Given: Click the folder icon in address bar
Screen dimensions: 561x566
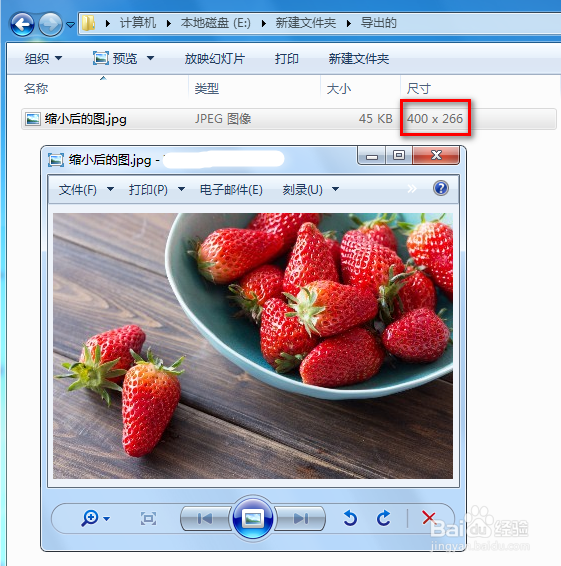Looking at the screenshot, I should tap(88, 23).
